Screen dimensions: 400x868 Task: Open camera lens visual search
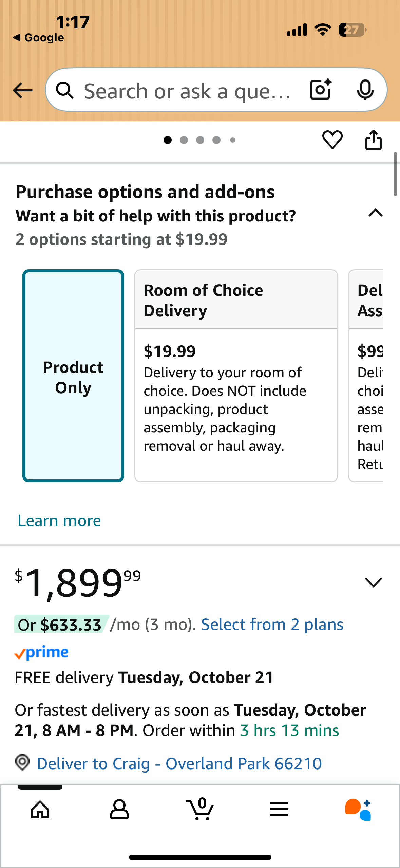[x=320, y=90]
